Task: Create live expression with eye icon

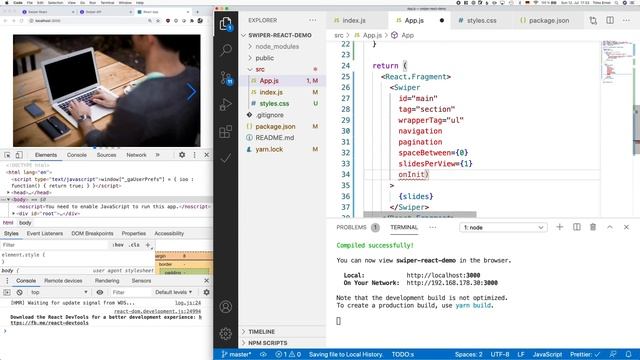Action: coord(100,292)
